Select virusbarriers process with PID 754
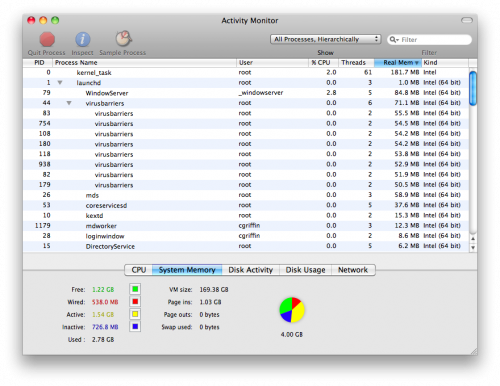Screen dimensions: 500x386 click(x=246, y=123)
